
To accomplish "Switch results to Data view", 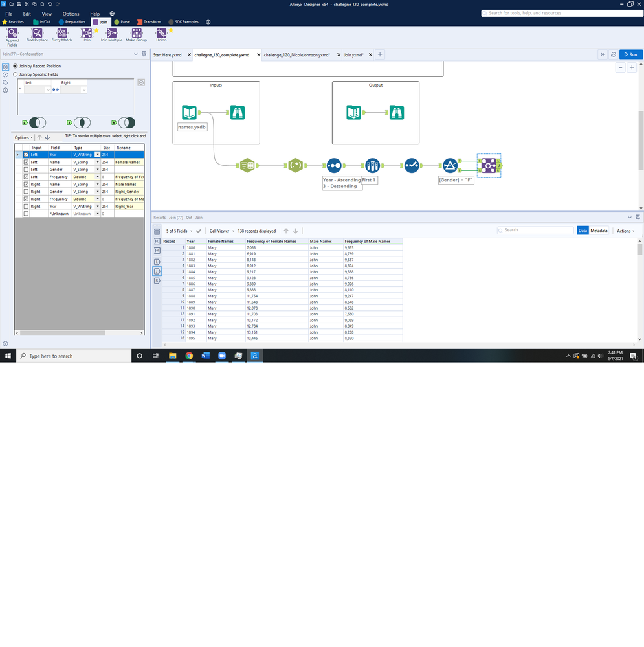I will pyautogui.click(x=583, y=231).
